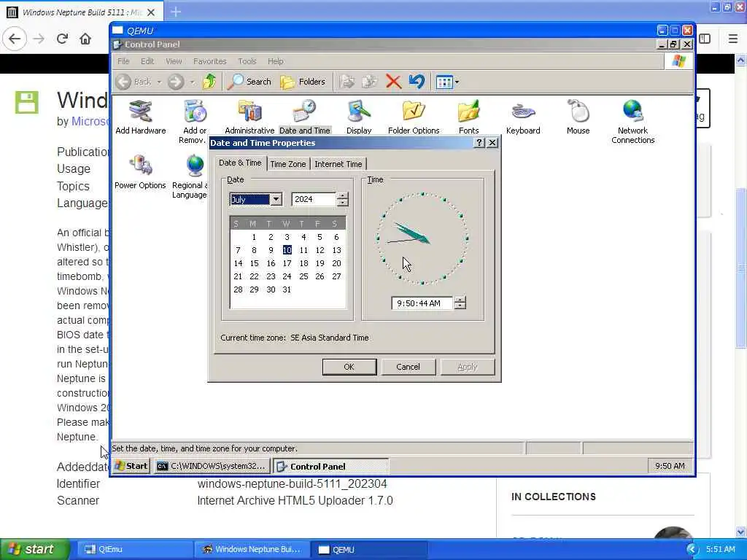Expand the month dropdown showing July

pos(276,199)
